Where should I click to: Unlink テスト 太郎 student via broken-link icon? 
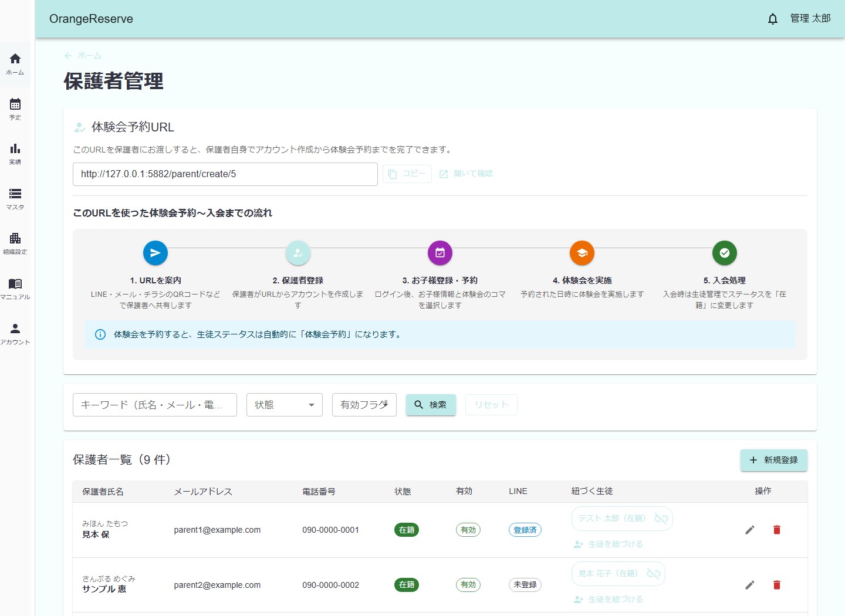point(661,519)
